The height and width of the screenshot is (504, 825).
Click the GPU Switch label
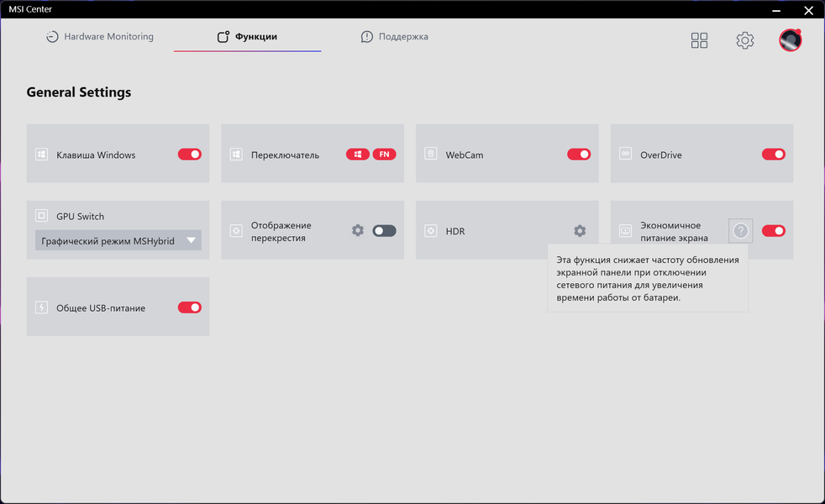pos(80,216)
